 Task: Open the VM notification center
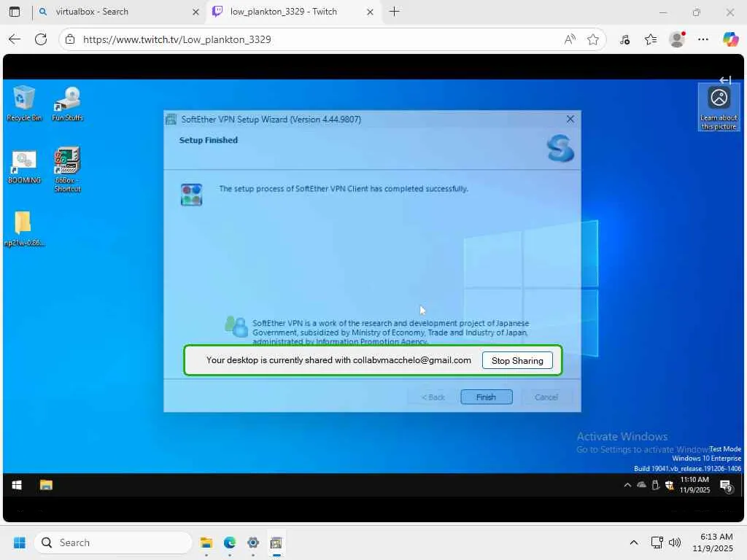726,486
